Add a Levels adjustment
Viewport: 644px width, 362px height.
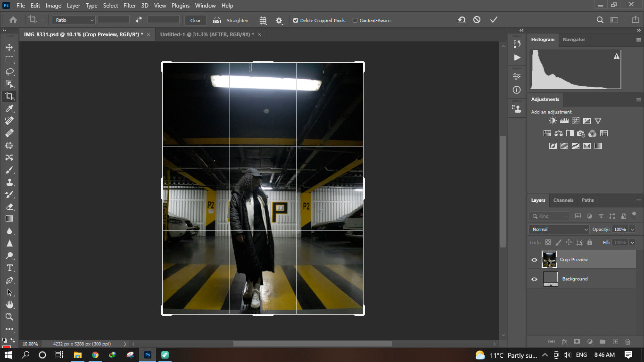click(564, 121)
